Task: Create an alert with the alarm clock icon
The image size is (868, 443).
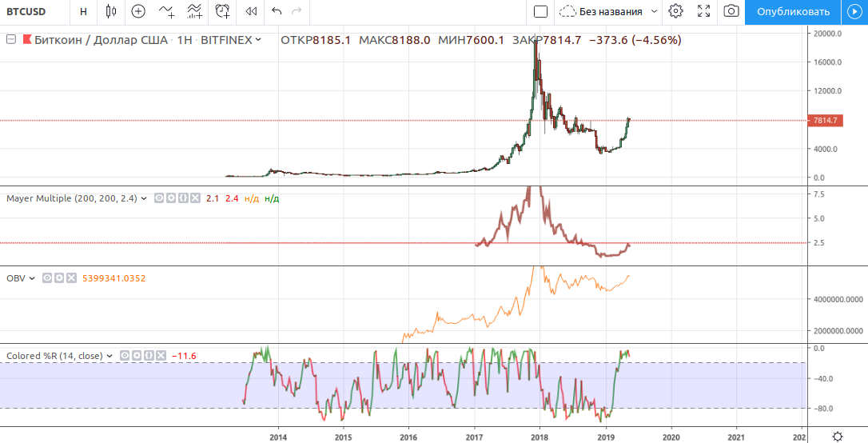Action: pyautogui.click(x=223, y=11)
